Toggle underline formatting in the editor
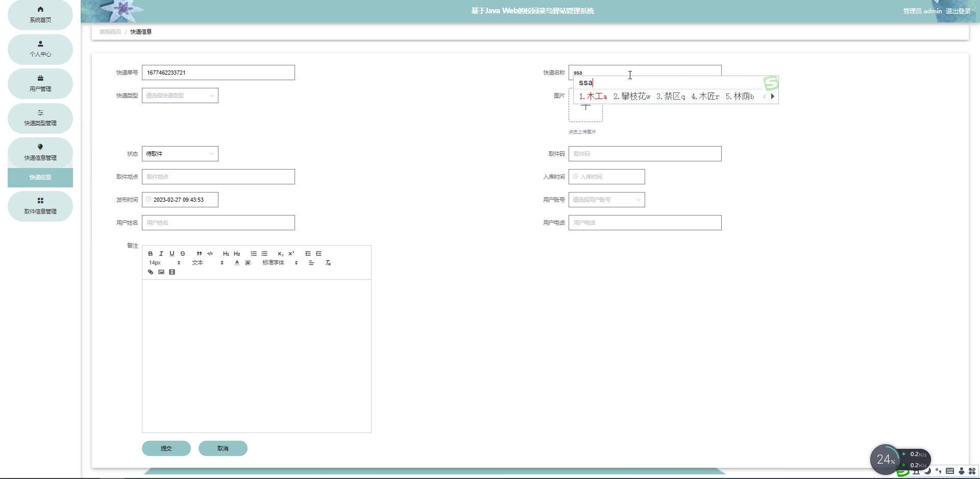980x479 pixels. click(x=172, y=254)
